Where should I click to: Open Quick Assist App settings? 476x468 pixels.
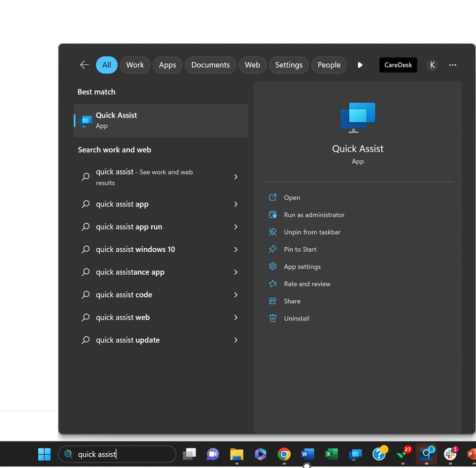pos(301,266)
